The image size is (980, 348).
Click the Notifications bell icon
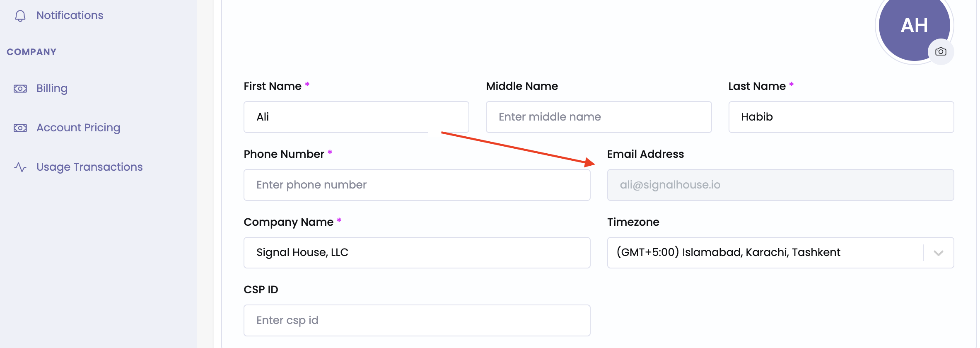pyautogui.click(x=20, y=16)
